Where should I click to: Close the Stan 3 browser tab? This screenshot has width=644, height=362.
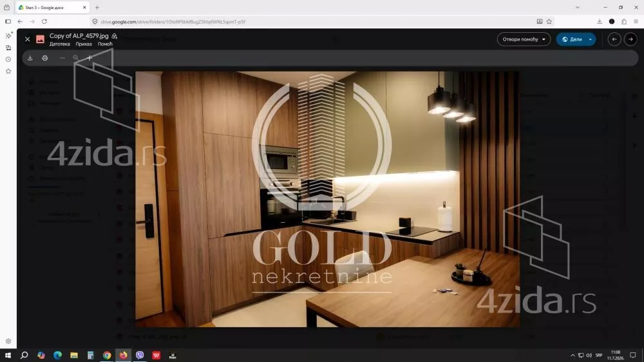[x=84, y=7]
